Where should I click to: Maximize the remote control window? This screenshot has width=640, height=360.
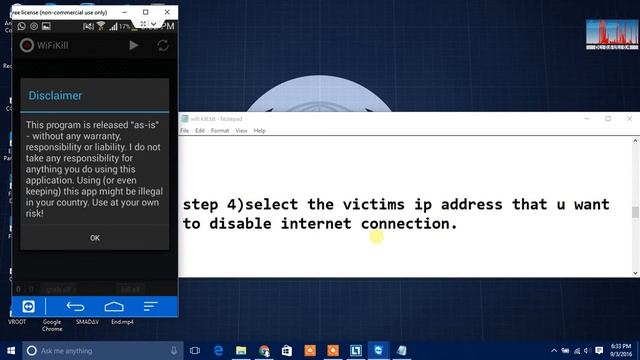point(146,12)
